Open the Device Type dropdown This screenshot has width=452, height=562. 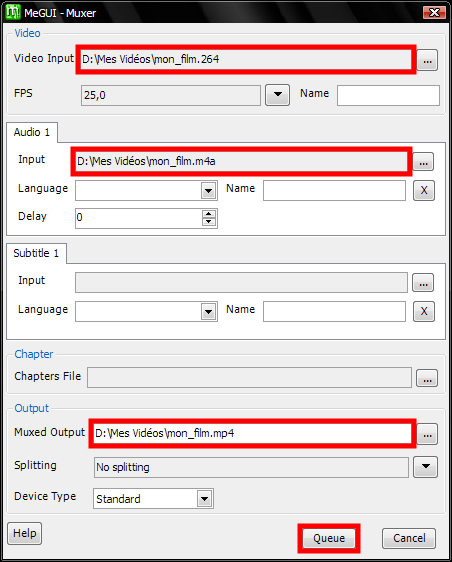click(x=204, y=499)
